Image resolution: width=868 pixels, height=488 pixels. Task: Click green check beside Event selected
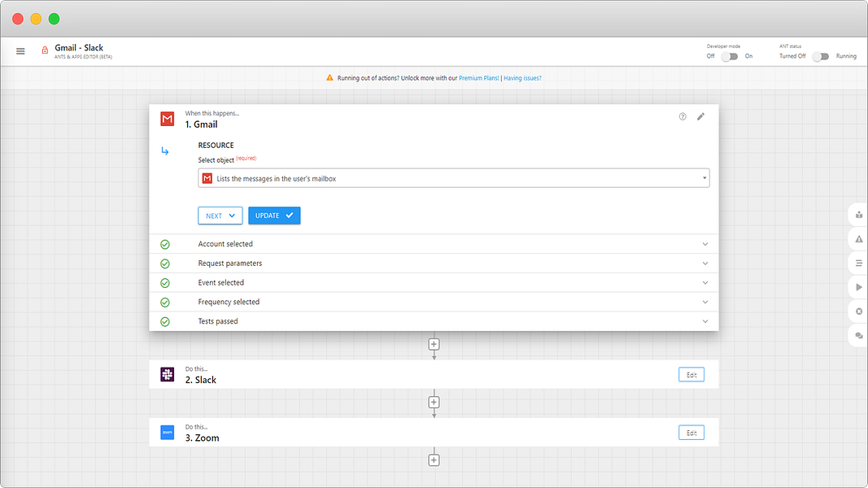(165, 283)
